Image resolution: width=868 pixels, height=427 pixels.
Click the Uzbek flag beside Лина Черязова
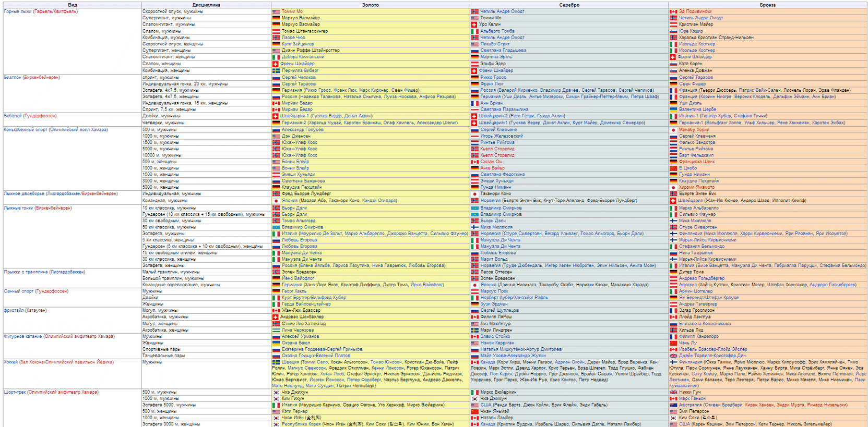pyautogui.click(x=276, y=330)
